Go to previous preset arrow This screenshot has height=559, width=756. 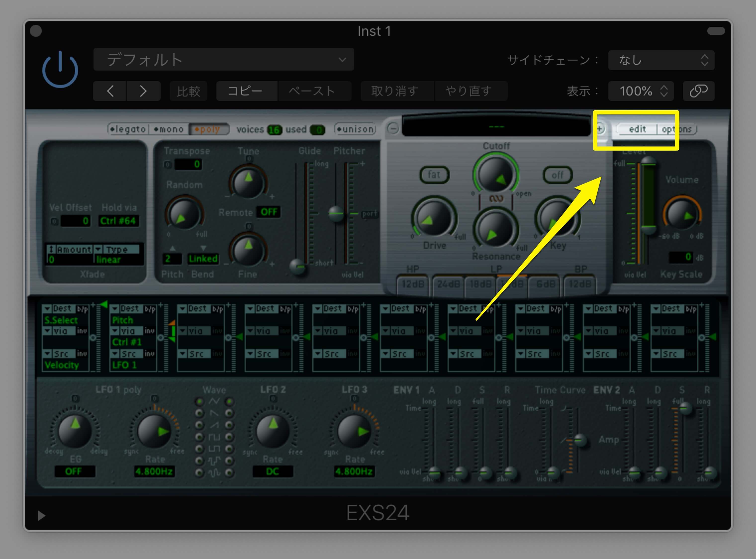[x=110, y=91]
